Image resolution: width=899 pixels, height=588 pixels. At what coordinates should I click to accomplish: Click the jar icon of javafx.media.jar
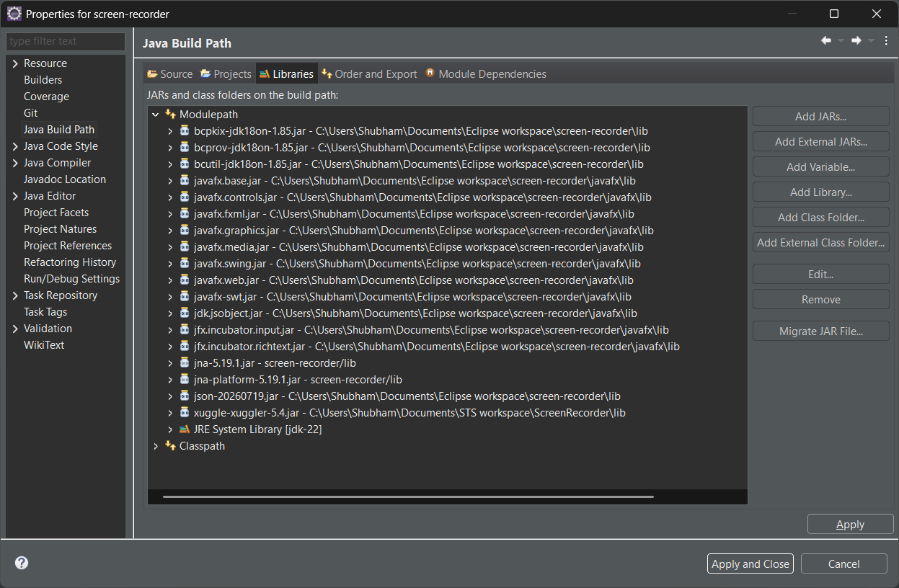185,247
